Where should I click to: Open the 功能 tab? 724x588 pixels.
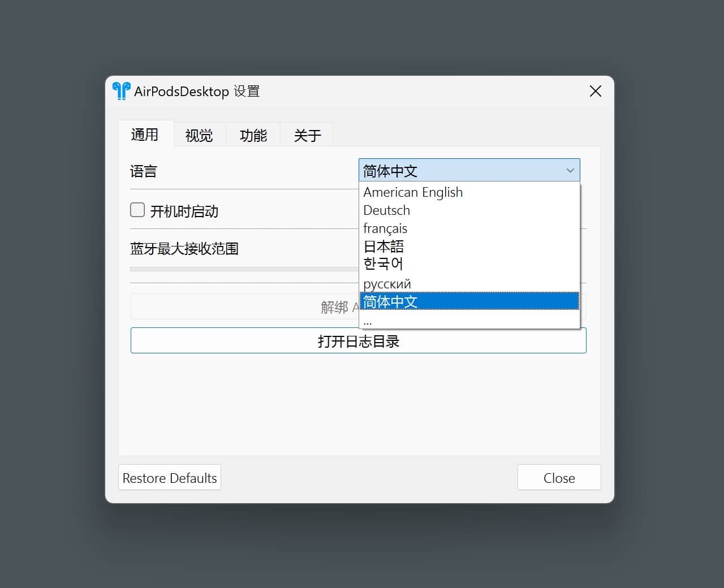click(x=253, y=135)
